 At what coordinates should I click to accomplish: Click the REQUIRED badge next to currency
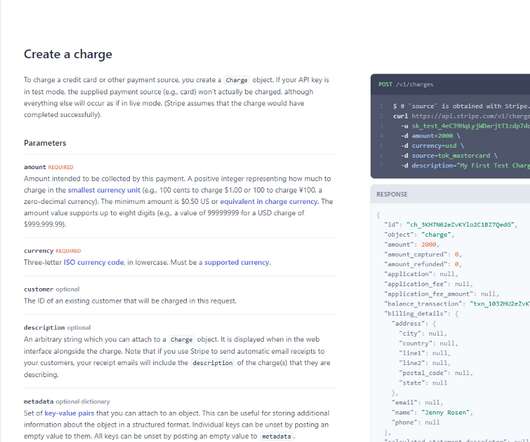pos(68,251)
